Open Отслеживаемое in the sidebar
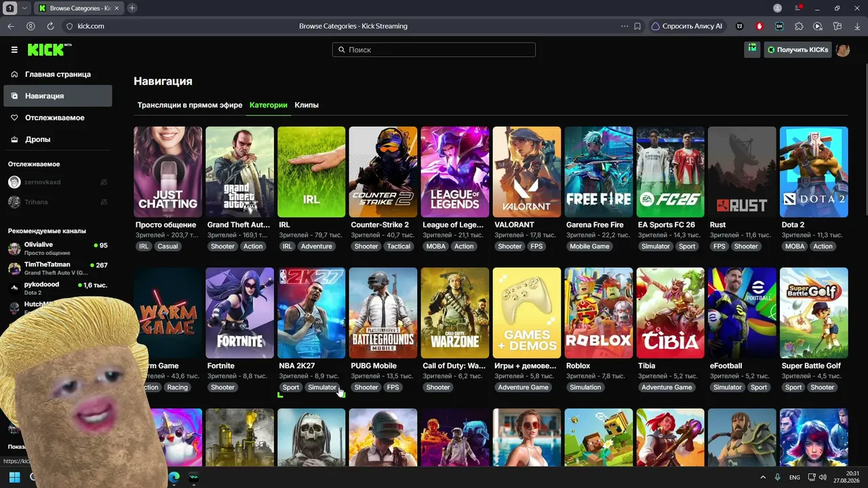The image size is (868, 488). point(58,117)
